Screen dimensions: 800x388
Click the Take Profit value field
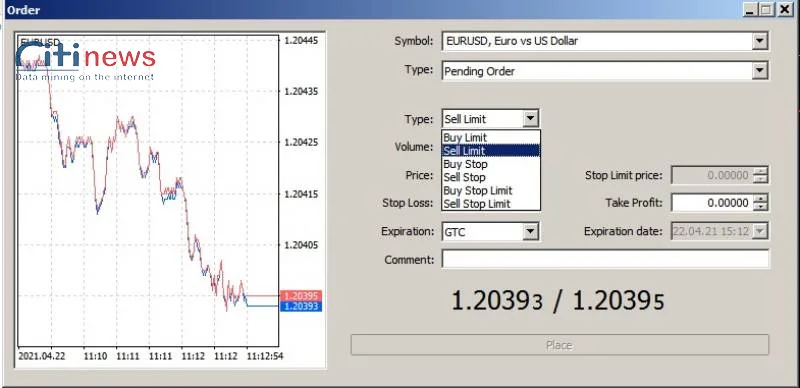pyautogui.click(x=712, y=203)
